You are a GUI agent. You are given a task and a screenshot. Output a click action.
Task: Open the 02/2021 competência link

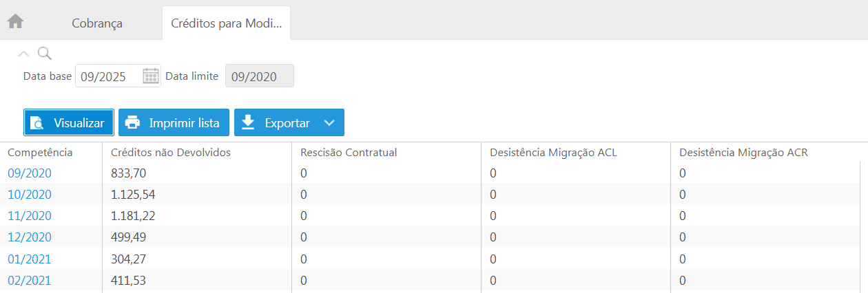pos(30,281)
